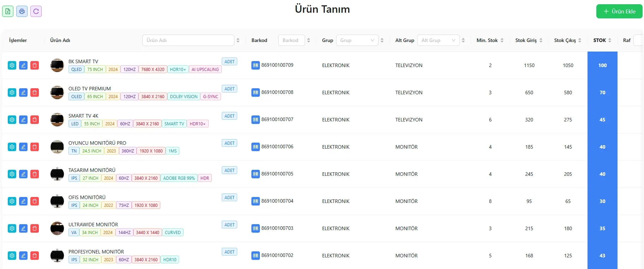Sort by the Stok Çıkış column

pyautogui.click(x=580, y=40)
